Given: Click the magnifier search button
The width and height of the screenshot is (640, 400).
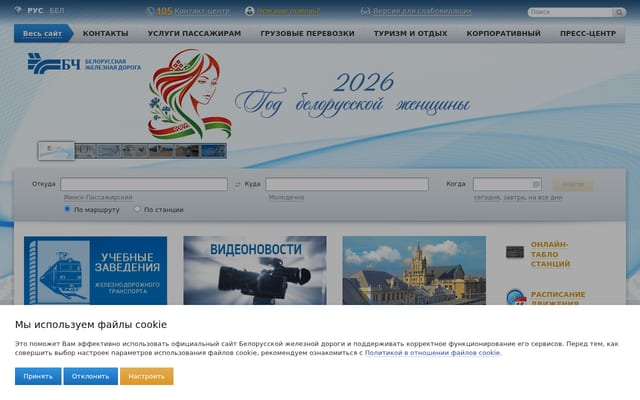Looking at the screenshot, I should click(x=619, y=12).
